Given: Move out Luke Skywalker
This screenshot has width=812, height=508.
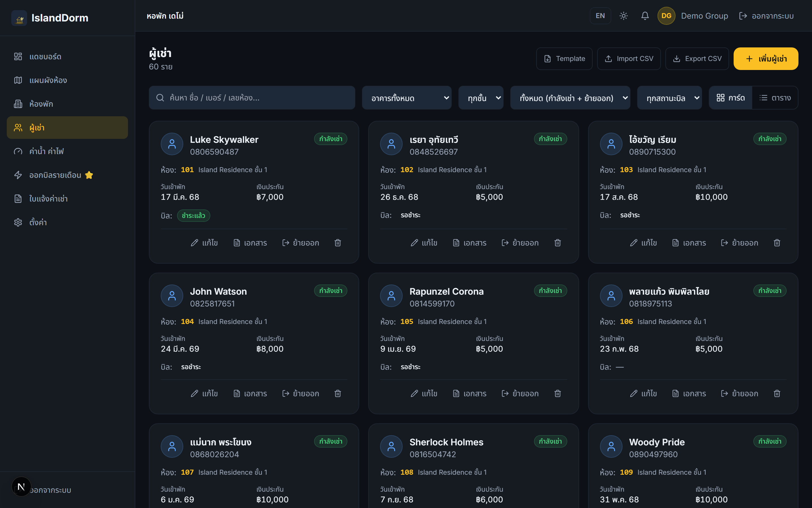Looking at the screenshot, I should click(301, 243).
